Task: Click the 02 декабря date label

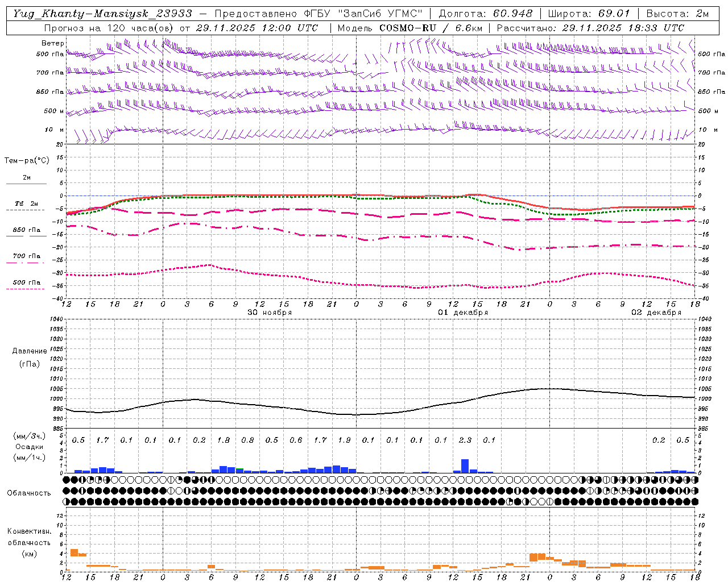Action: (656, 313)
